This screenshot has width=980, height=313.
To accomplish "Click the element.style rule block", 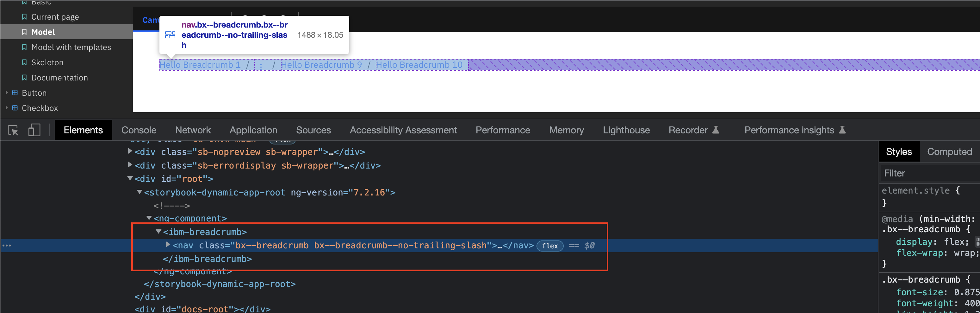I will pos(921,196).
